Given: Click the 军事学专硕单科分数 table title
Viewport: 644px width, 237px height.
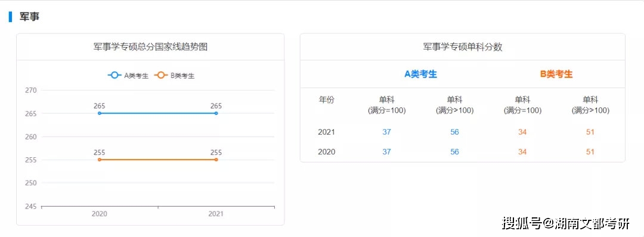Looking at the screenshot, I should coord(463,46).
